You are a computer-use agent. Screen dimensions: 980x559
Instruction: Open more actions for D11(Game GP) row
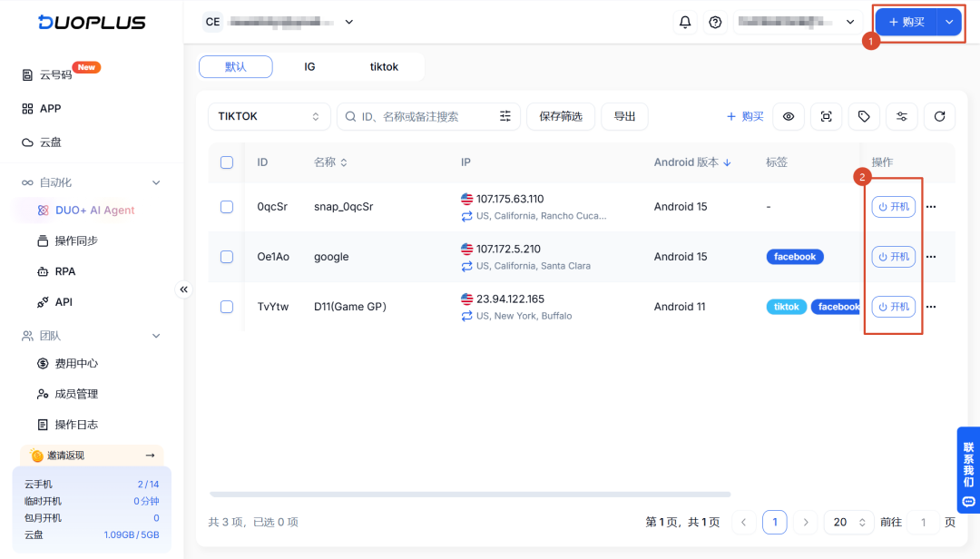point(931,307)
